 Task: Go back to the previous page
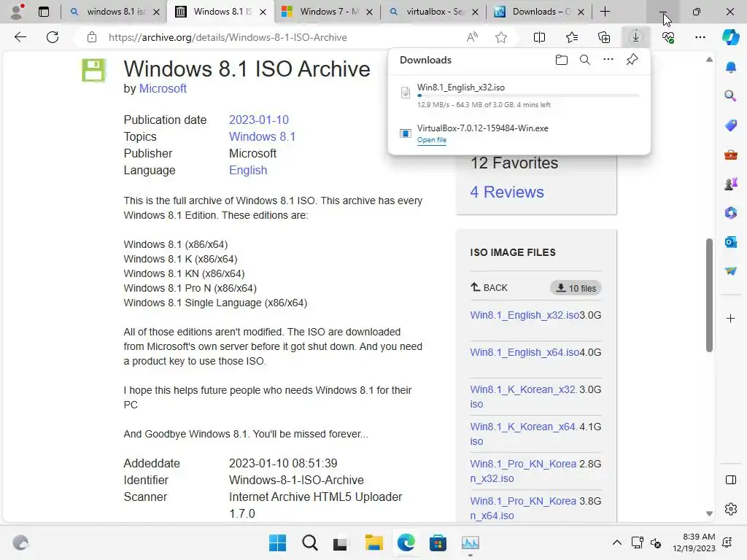tap(20, 37)
